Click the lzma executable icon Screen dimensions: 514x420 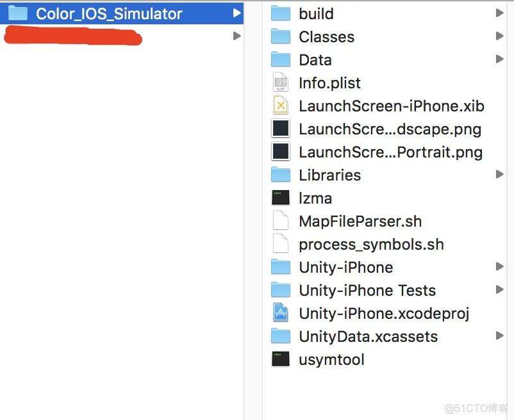tap(281, 198)
